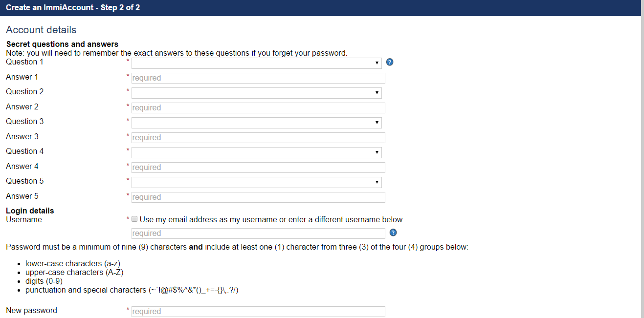Screen dimensions: 644x318
Task: Open the help tooltip beside Question 1
Action: [389, 62]
